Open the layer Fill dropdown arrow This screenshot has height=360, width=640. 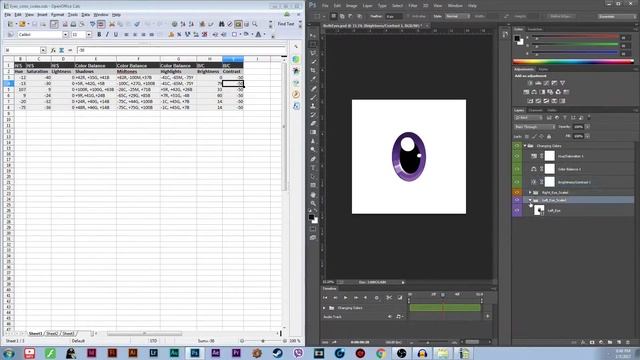[587, 136]
